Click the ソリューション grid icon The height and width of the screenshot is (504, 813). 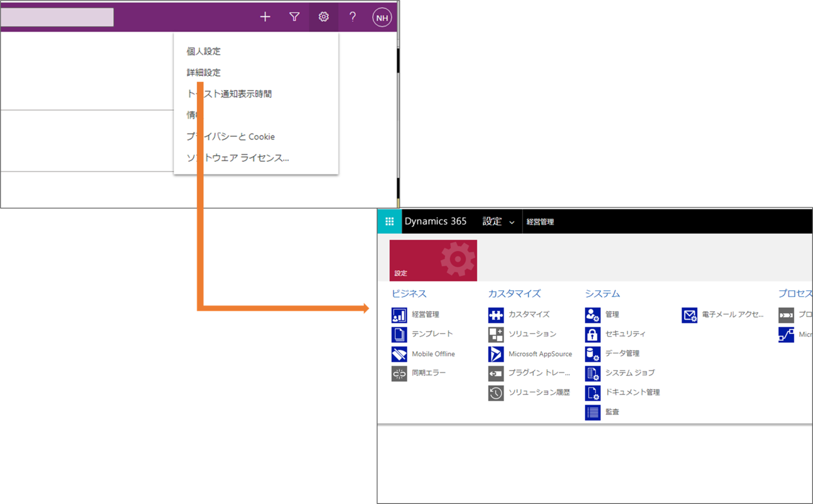pos(496,334)
